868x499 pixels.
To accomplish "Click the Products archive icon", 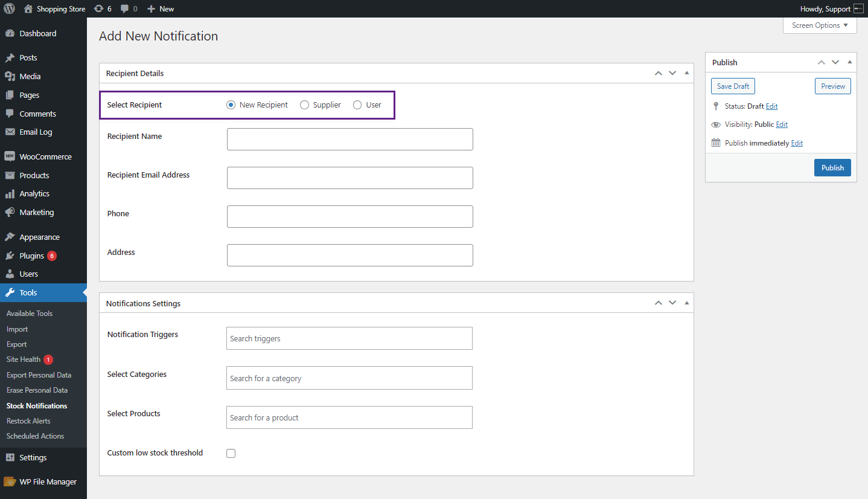I will pos(10,176).
